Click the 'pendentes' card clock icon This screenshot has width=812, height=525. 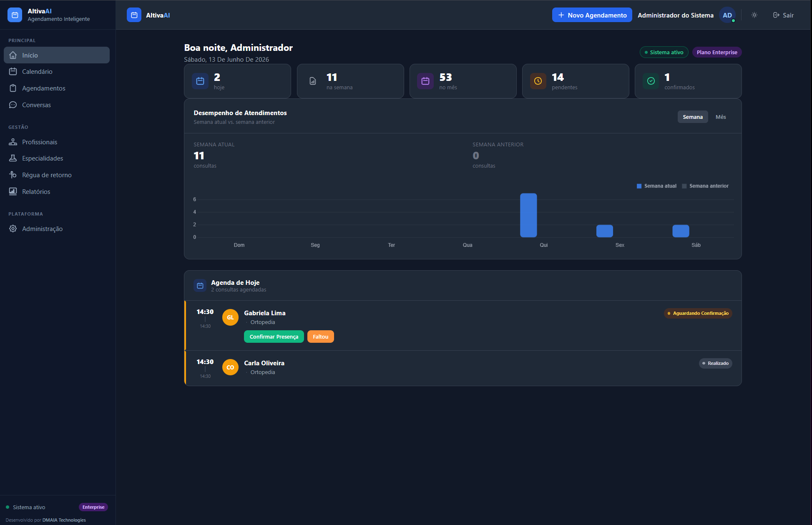538,81
